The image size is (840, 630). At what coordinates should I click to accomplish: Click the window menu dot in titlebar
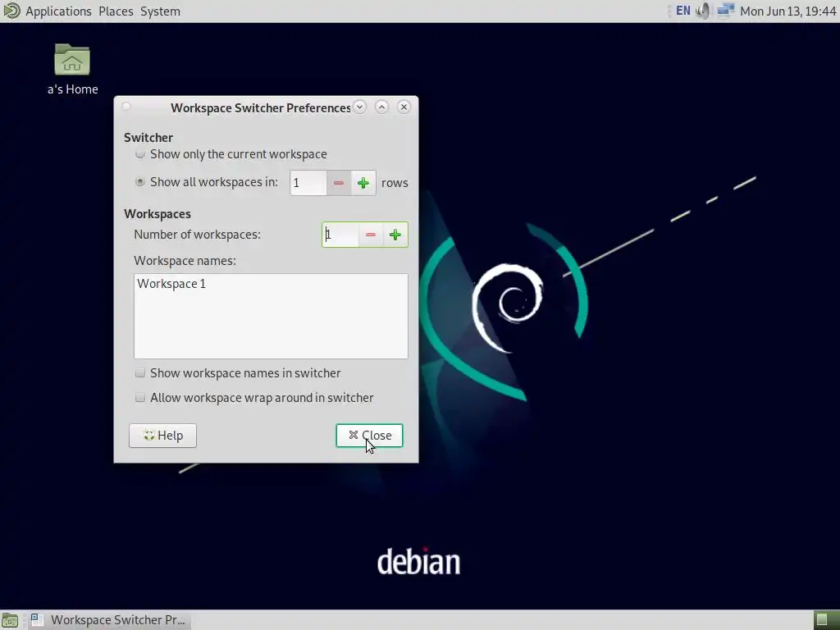tap(126, 107)
